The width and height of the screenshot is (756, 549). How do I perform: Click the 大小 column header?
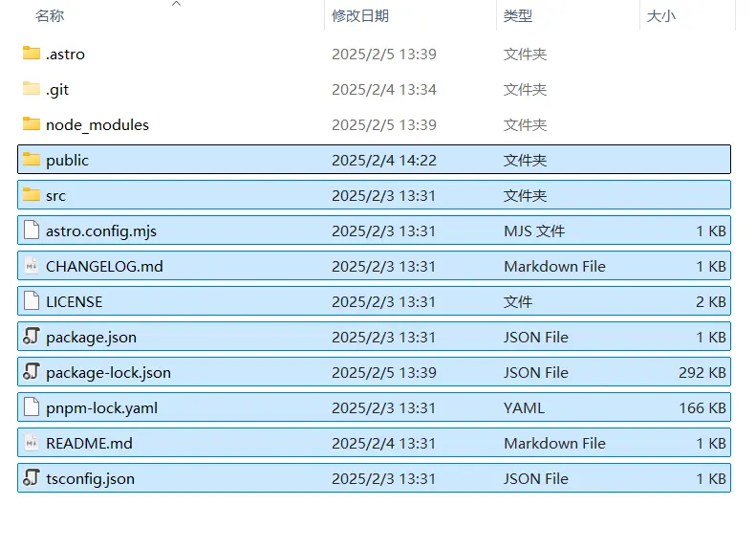click(x=660, y=16)
